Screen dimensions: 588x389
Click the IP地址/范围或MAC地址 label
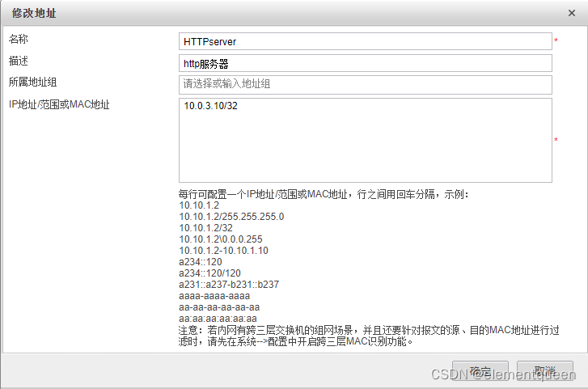tap(59, 104)
